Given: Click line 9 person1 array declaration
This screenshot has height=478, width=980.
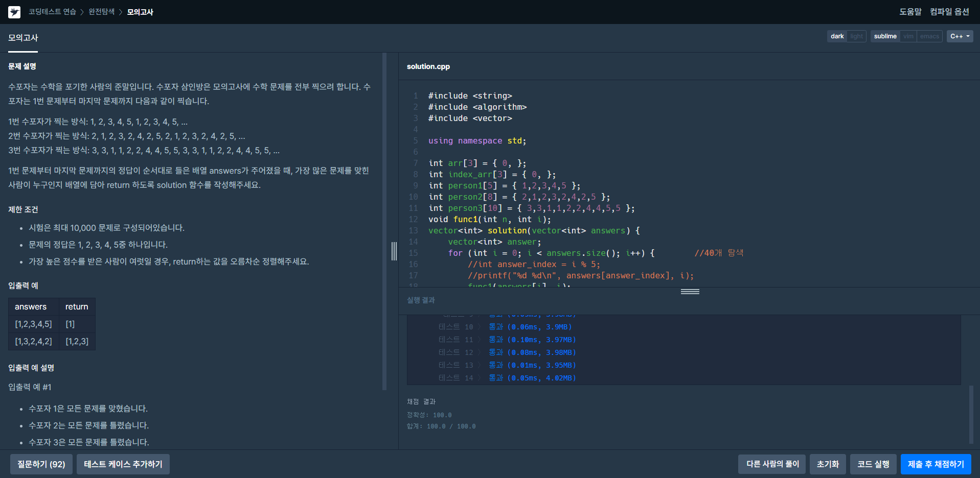Looking at the screenshot, I should point(504,186).
